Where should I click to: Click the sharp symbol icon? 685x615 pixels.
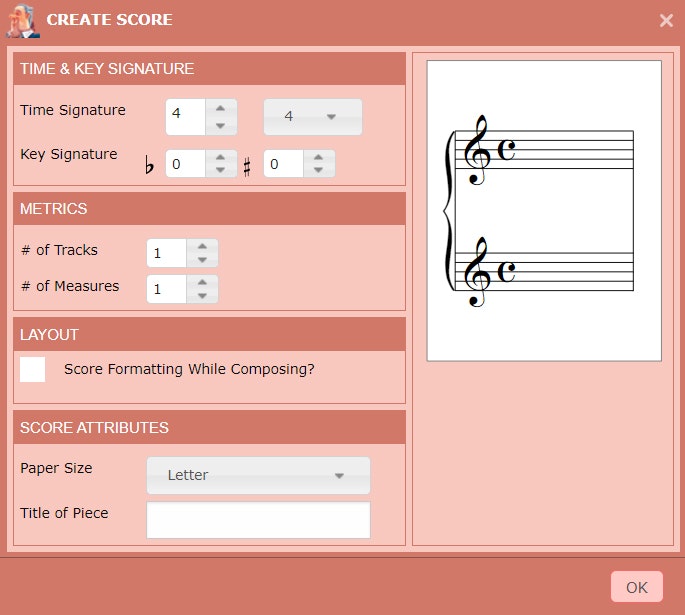(247, 168)
